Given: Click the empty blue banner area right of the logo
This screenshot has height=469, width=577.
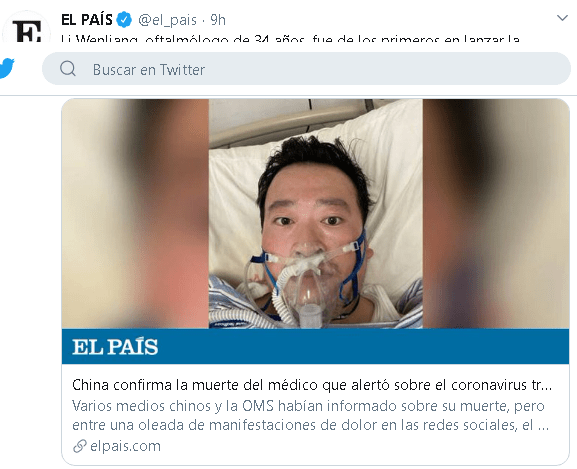Looking at the screenshot, I should tap(364, 347).
